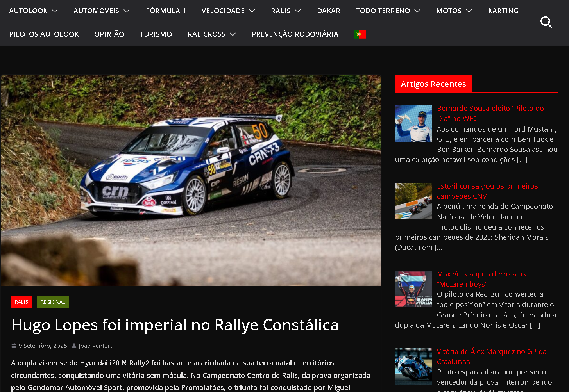Click the Artigos Recentes heading
The image size is (569, 392).
(x=433, y=84)
